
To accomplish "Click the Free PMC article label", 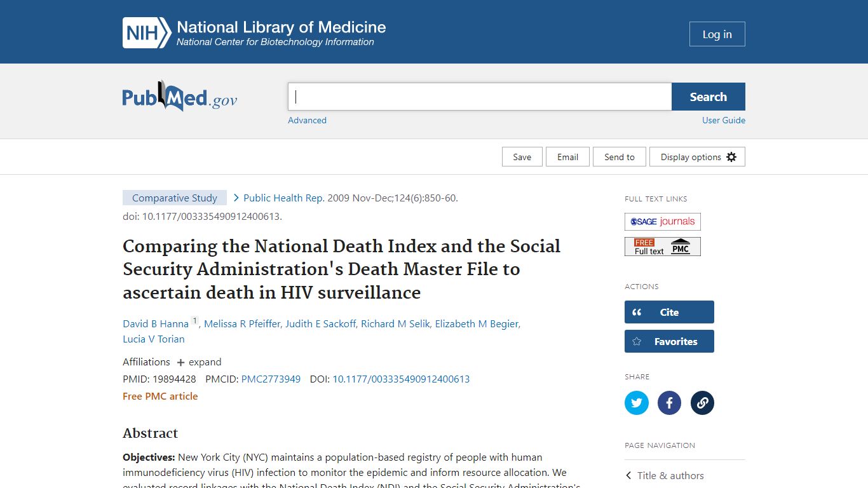I will pos(160,396).
